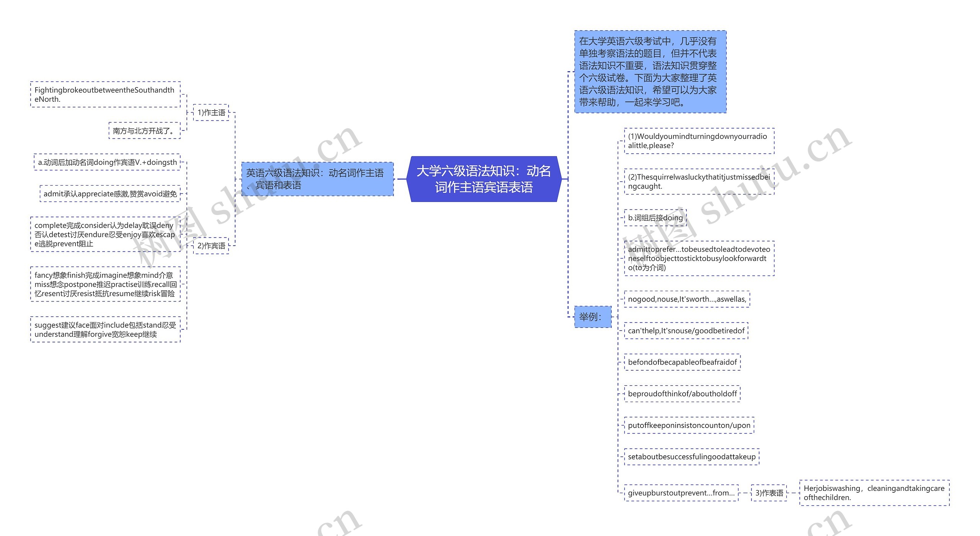The image size is (980, 536).
Task: Select the complete完成consider认为 vocabulary node
Action: [105, 234]
